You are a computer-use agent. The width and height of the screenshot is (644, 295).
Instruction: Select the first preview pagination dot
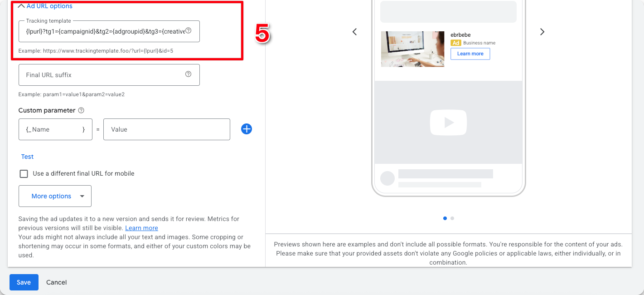click(445, 218)
